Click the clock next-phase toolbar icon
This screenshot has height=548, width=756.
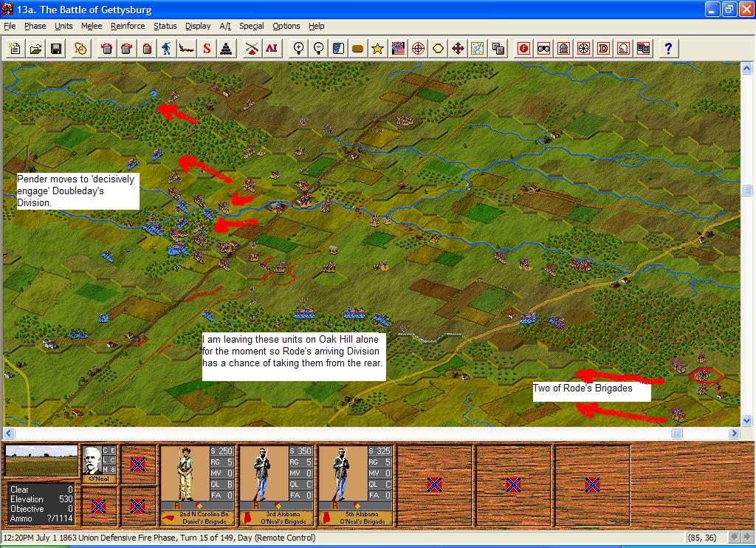pyautogui.click(x=80, y=48)
